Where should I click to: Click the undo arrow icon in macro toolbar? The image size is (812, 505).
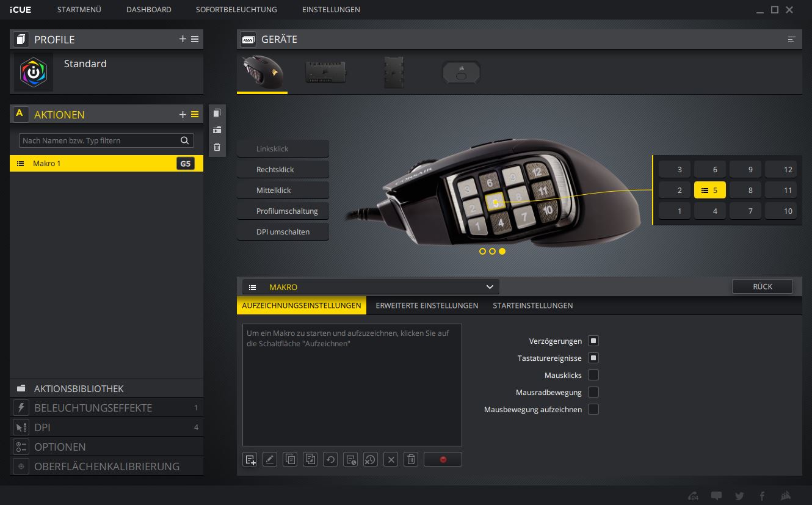pos(330,460)
